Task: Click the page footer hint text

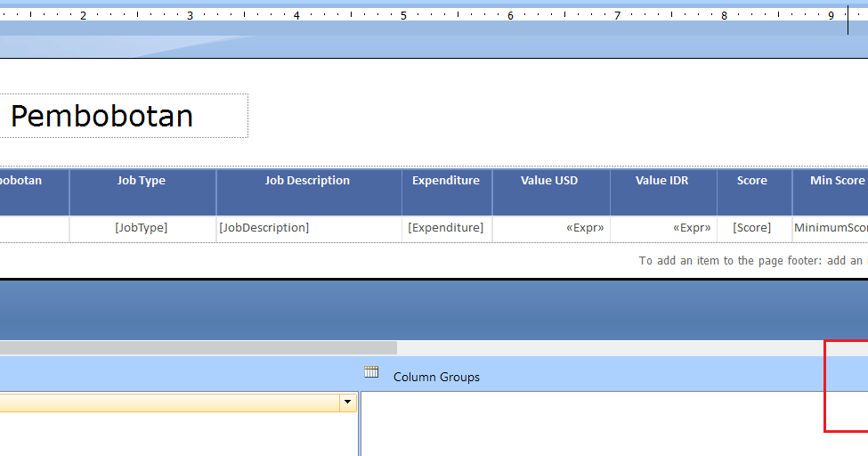Action: tap(753, 260)
